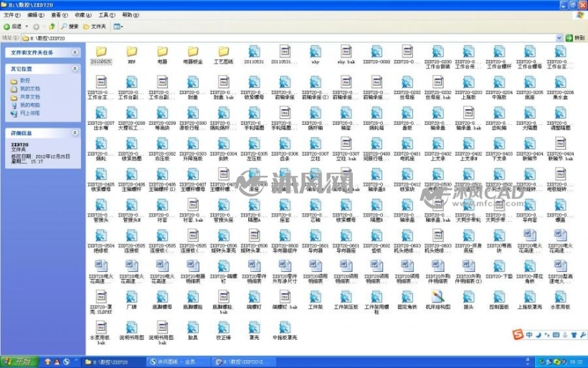The width and height of the screenshot is (588, 368).
Task: Open the 工艺图纸 folder
Action: tap(224, 55)
